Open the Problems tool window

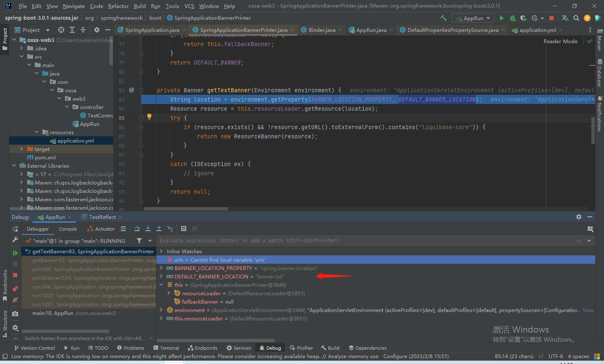pos(130,348)
